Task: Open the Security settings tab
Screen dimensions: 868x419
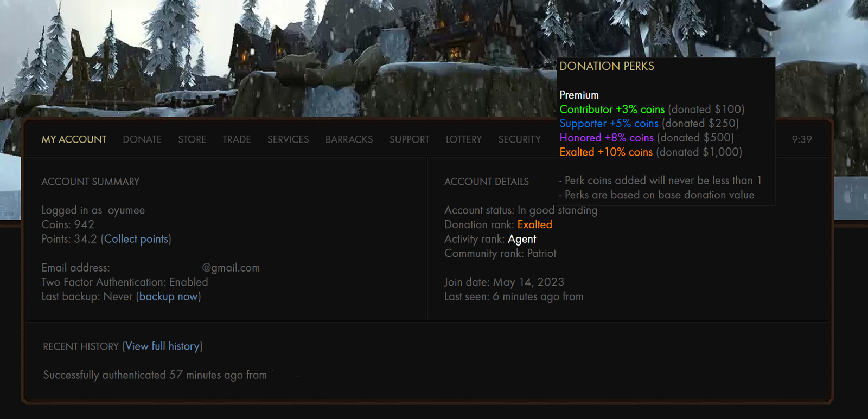Action: (x=519, y=139)
